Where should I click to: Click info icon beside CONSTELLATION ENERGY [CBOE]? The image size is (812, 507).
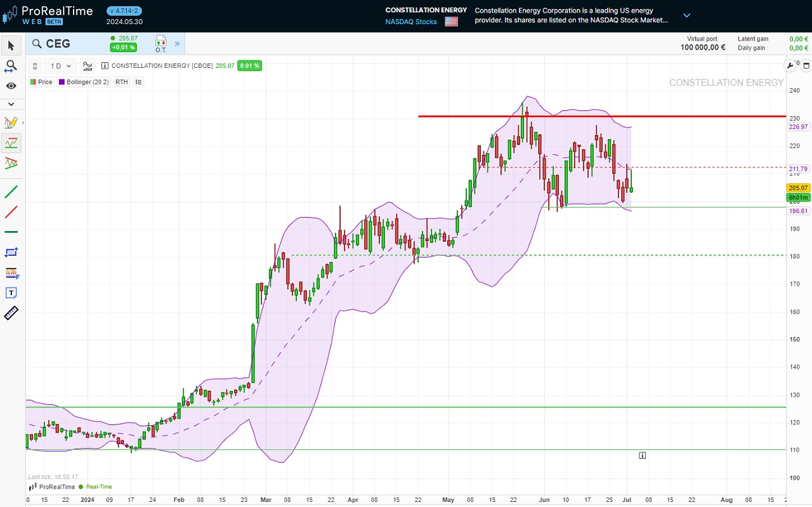[x=105, y=66]
